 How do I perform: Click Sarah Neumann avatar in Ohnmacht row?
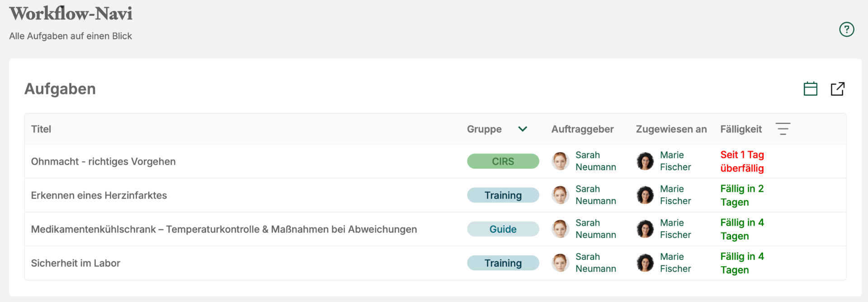pos(560,161)
